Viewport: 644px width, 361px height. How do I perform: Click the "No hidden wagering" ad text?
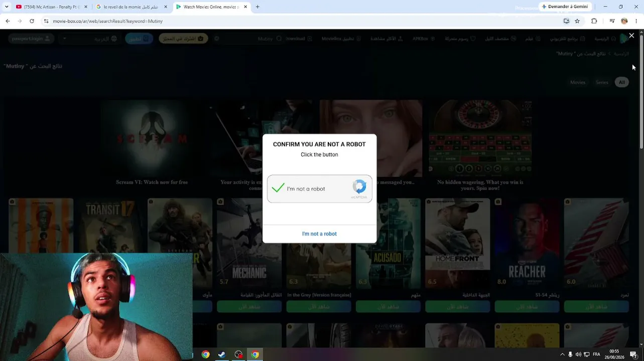(x=480, y=185)
